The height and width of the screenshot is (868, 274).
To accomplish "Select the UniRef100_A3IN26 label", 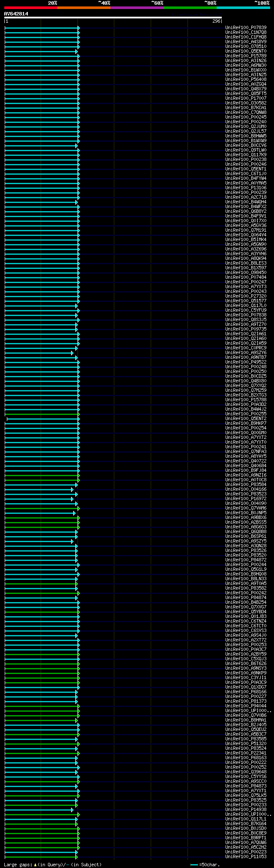I will [x=246, y=60].
